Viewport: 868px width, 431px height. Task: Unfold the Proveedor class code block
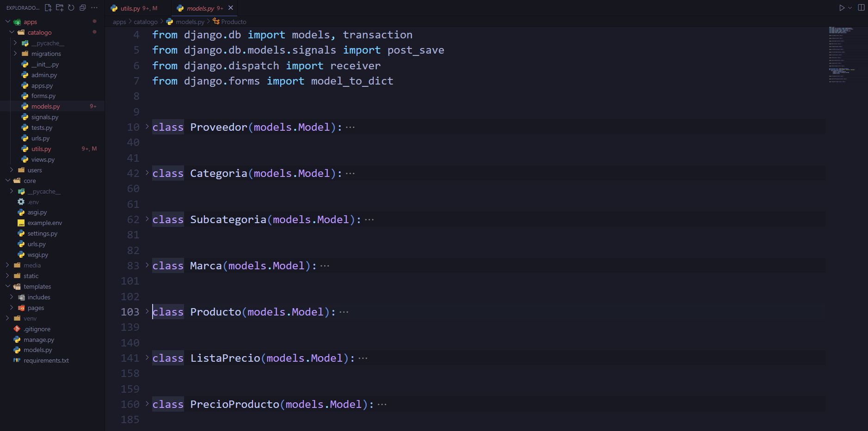pos(147,127)
